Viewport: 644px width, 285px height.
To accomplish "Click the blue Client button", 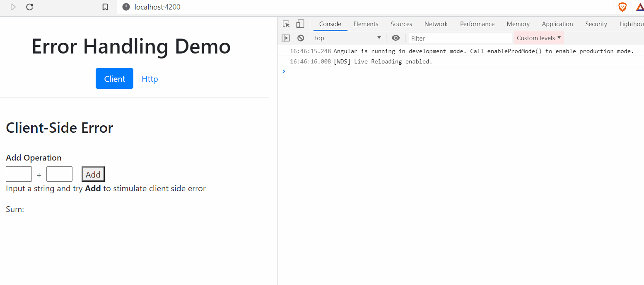I will 114,78.
